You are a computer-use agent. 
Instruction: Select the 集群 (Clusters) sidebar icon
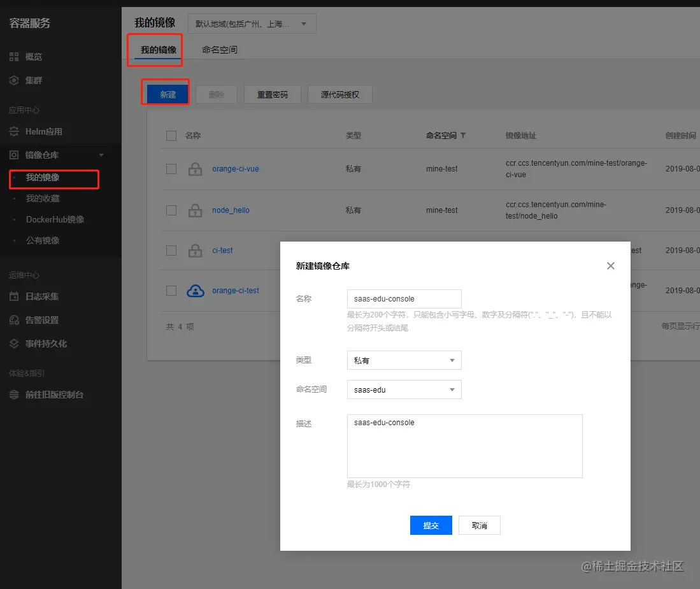point(14,81)
